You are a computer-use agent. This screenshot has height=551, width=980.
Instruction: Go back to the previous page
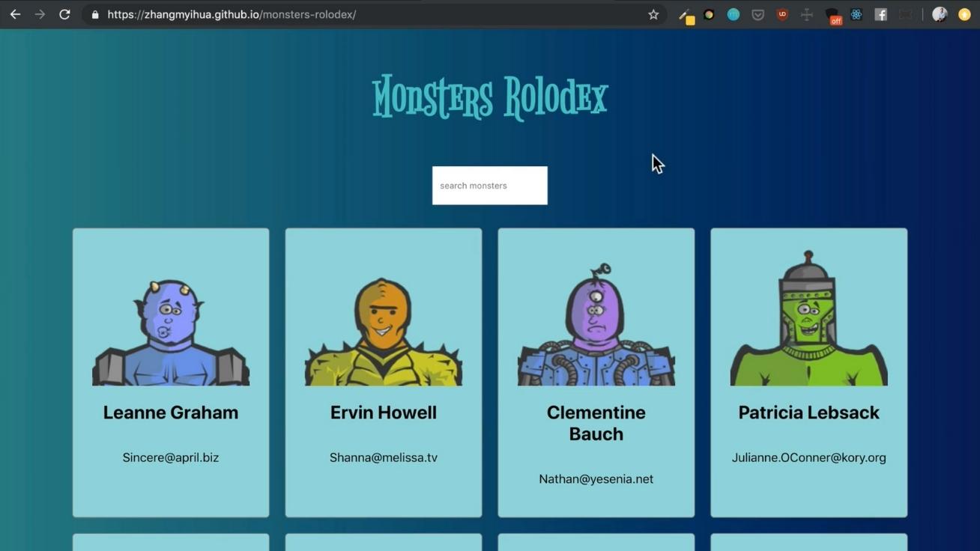[x=15, y=14]
